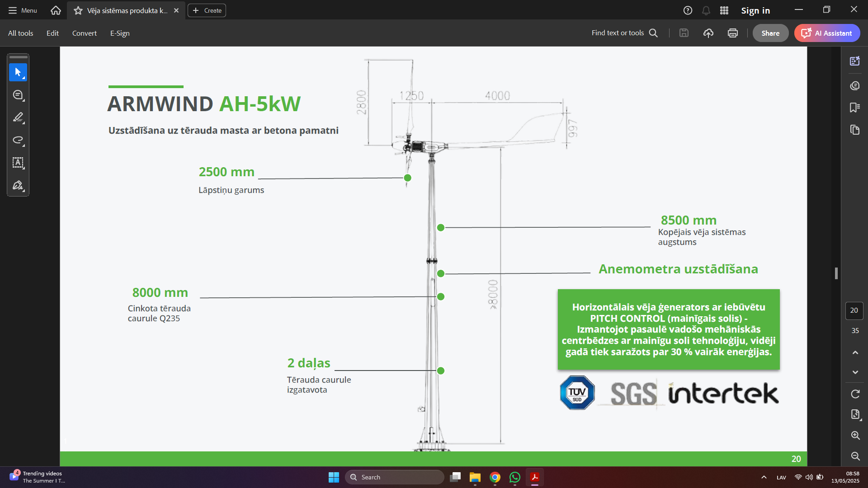Go to the next page arrow
Image resolution: width=868 pixels, height=488 pixels.
pyautogui.click(x=855, y=372)
